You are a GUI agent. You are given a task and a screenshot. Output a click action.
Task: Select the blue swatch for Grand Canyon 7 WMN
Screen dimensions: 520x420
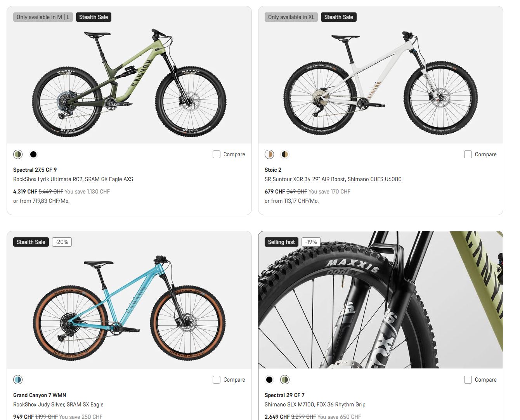(18, 380)
